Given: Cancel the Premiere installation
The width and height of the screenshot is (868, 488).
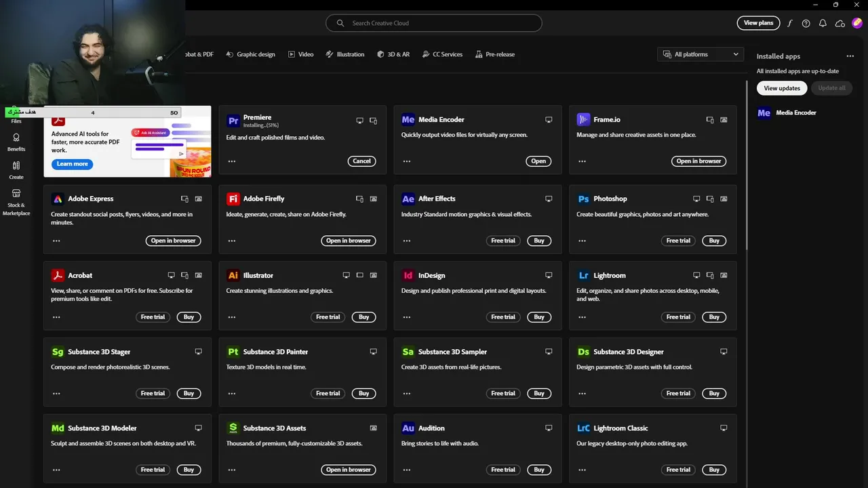Looking at the screenshot, I should pos(361,161).
